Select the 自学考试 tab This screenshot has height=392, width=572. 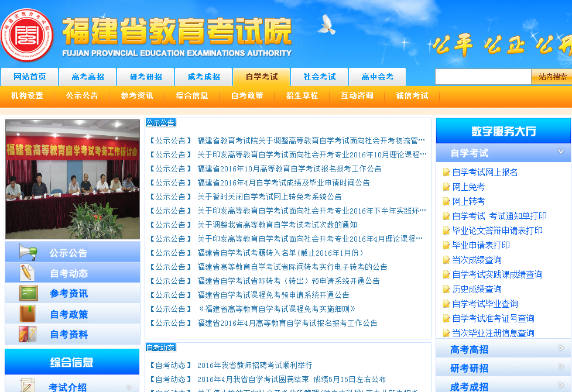point(262,77)
